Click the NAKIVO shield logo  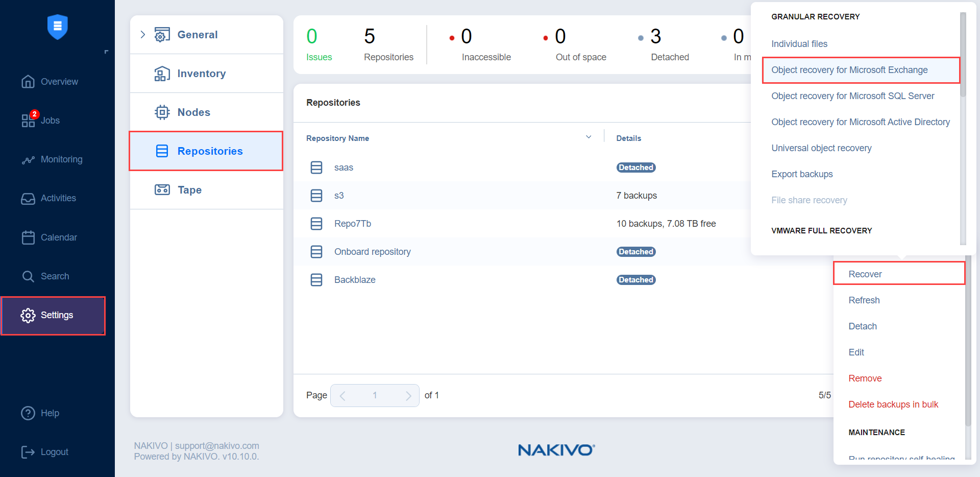pos(57,27)
